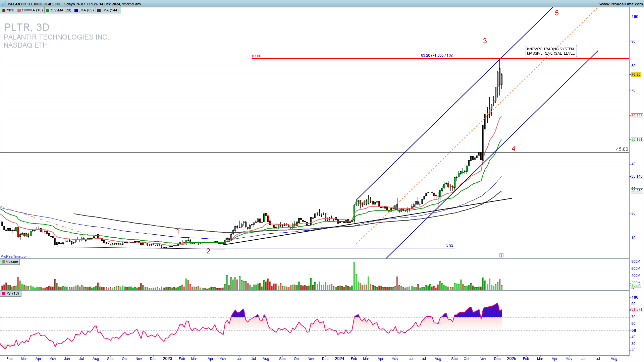This screenshot has width=644, height=362.
Task: Click the red-green Price color swatch
Action: tap(3, 10)
